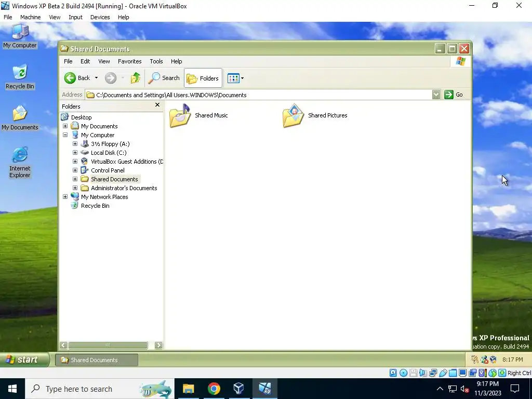Open File Explorer on host taskbar

coord(188,389)
